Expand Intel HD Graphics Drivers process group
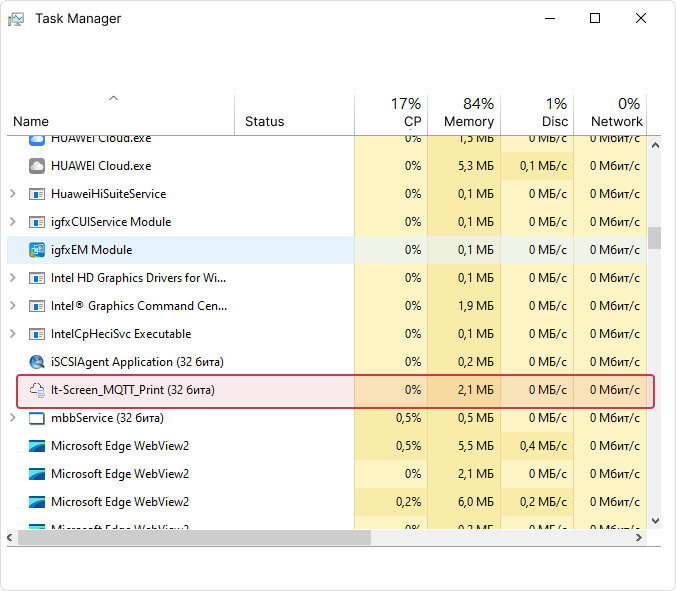This screenshot has width=676, height=591. coord(13,278)
